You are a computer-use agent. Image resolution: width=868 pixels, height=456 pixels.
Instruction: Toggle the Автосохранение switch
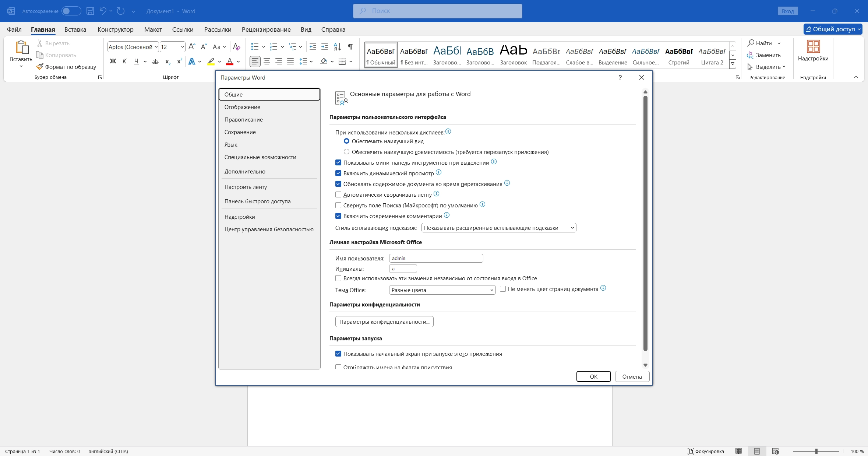pos(71,11)
